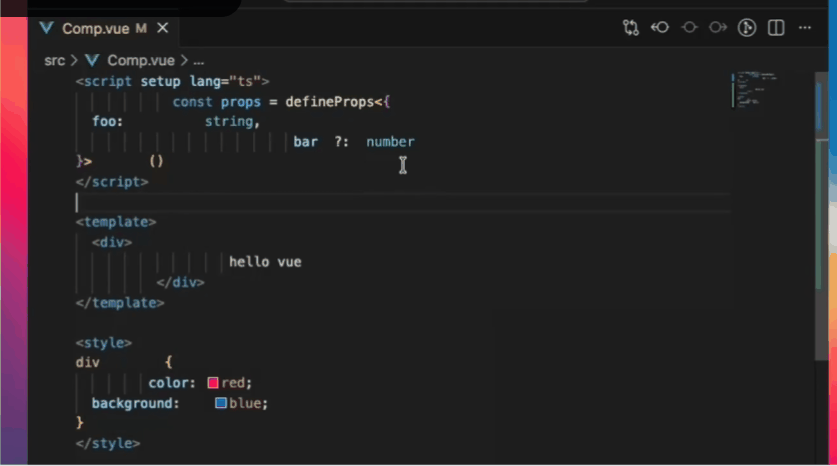Viewport: 837px width, 466px height.
Task: Open the Comp.vue breadcrumb dropdown
Action: click(140, 60)
